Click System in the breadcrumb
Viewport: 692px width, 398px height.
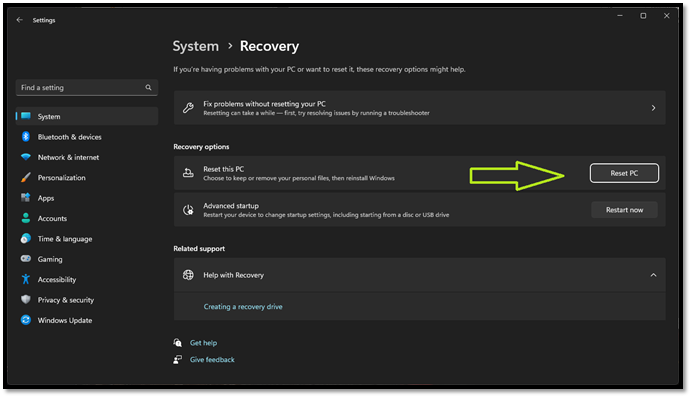[x=196, y=46]
